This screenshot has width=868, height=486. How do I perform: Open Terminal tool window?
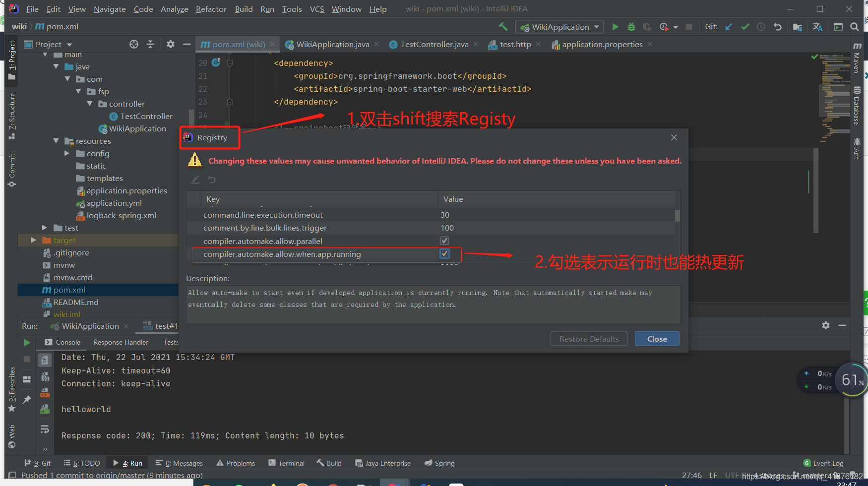coord(287,463)
